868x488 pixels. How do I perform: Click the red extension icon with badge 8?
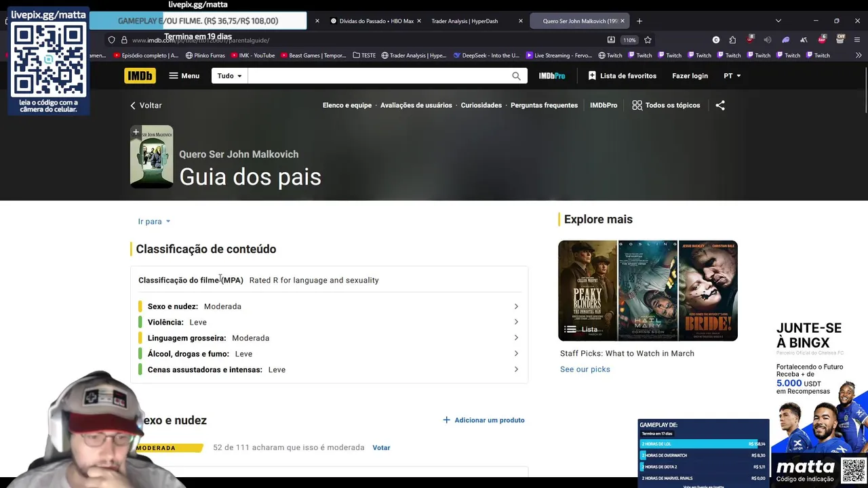point(750,39)
